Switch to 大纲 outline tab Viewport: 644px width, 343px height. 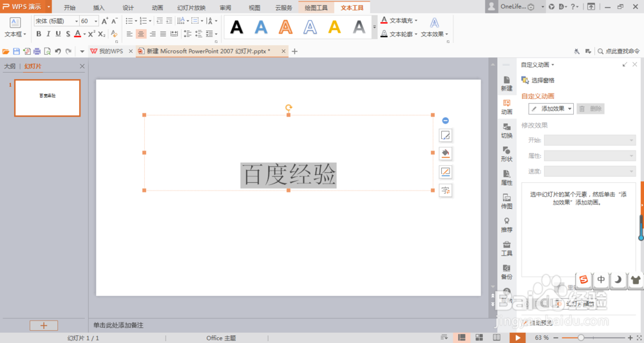10,66
